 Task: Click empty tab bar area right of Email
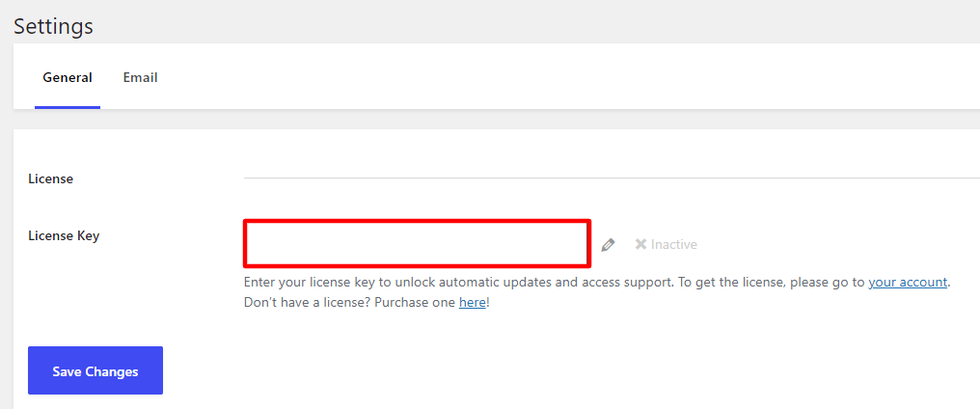[x=562, y=77]
